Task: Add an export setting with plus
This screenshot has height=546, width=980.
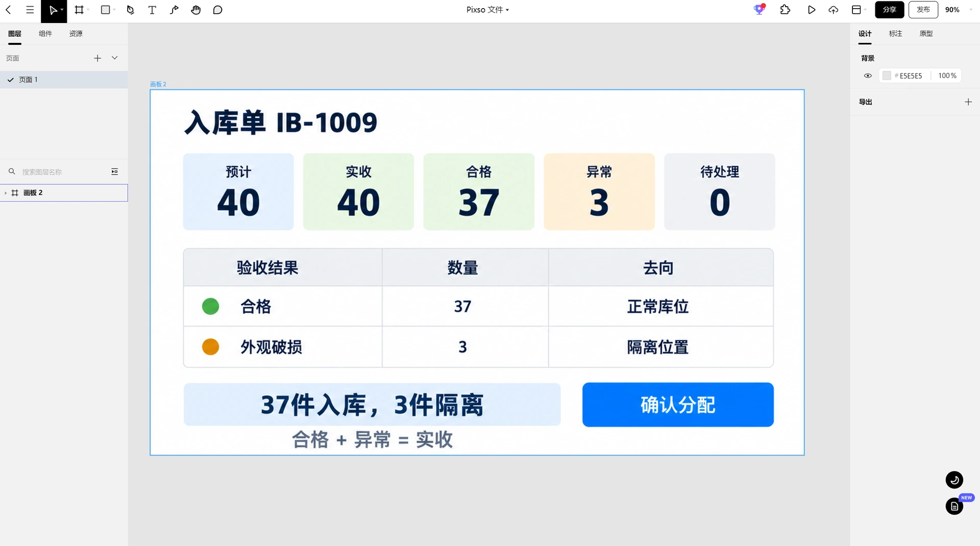Action: click(x=968, y=102)
